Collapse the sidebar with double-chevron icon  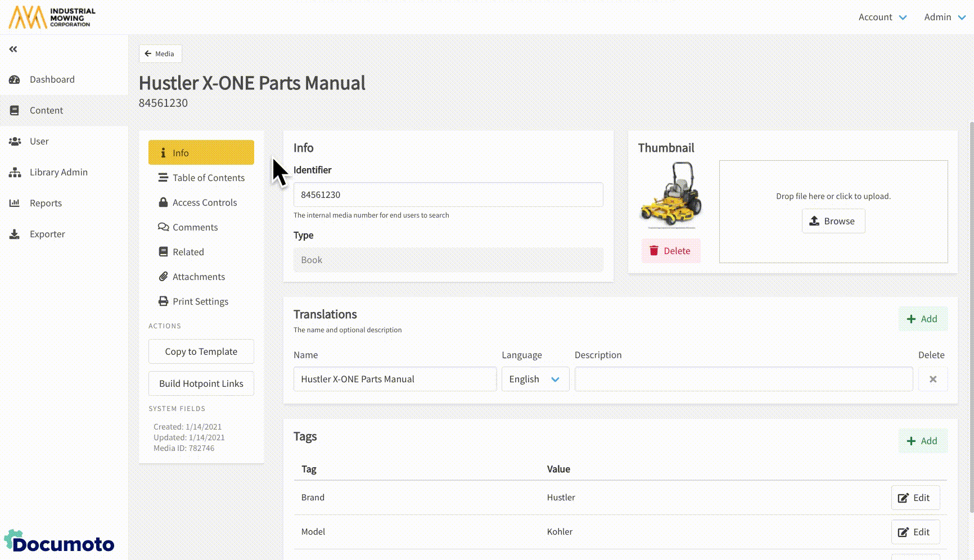13,49
